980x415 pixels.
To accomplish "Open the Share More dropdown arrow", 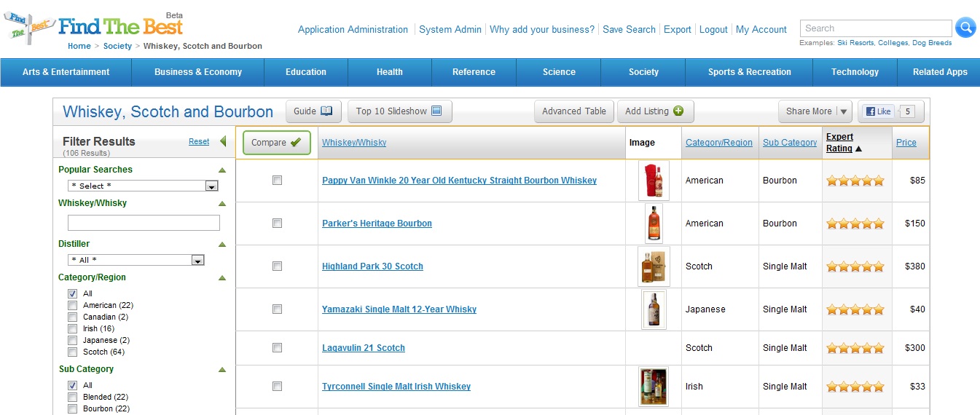I will (844, 111).
